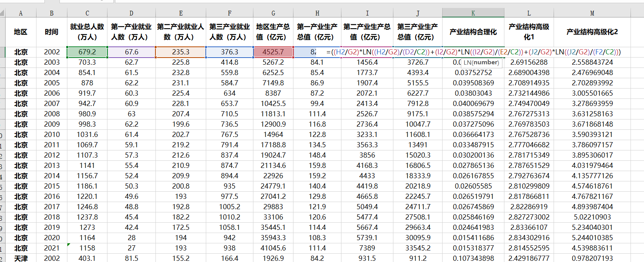This screenshot has height=262, width=644.
Task: Select all cells via the corner triangle
Action: coord(2,13)
